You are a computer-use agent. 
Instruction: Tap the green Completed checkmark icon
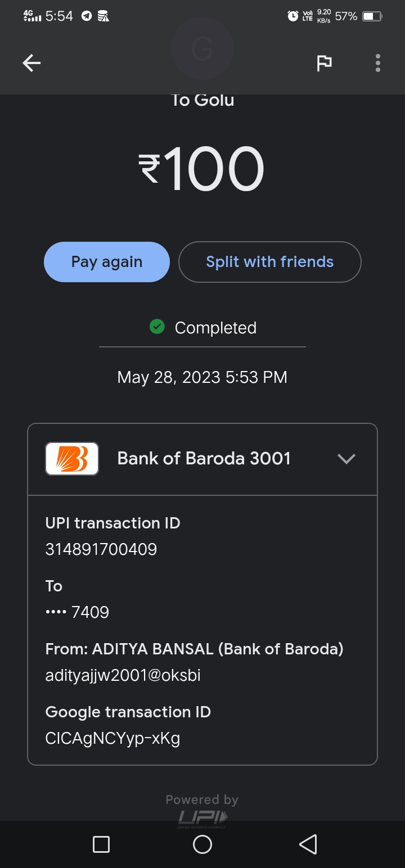point(157,327)
